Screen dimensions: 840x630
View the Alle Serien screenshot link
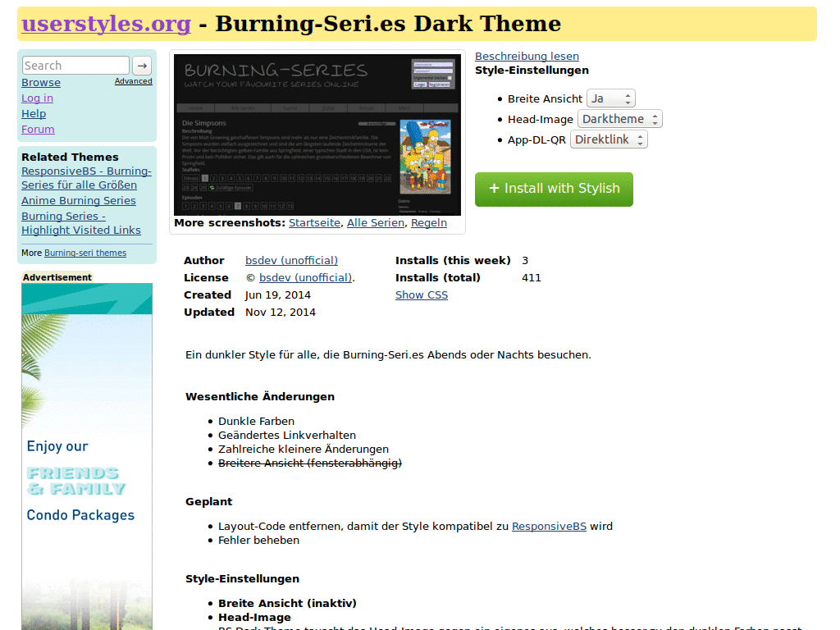pos(376,223)
